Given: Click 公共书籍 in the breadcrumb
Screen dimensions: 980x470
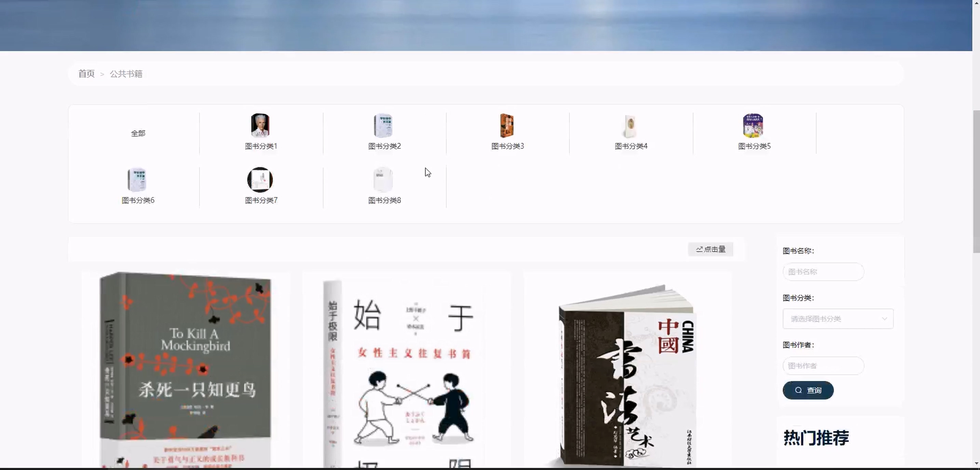Looking at the screenshot, I should [126, 74].
